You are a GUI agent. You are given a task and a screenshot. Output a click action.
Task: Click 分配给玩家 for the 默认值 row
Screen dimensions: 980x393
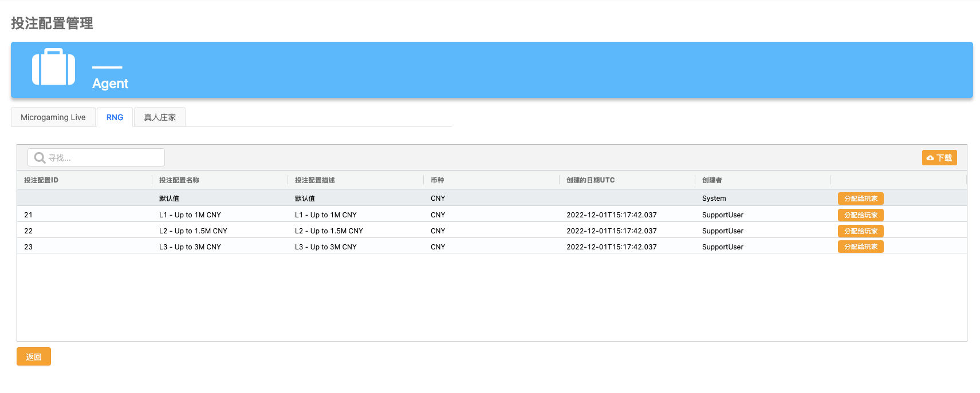point(860,199)
